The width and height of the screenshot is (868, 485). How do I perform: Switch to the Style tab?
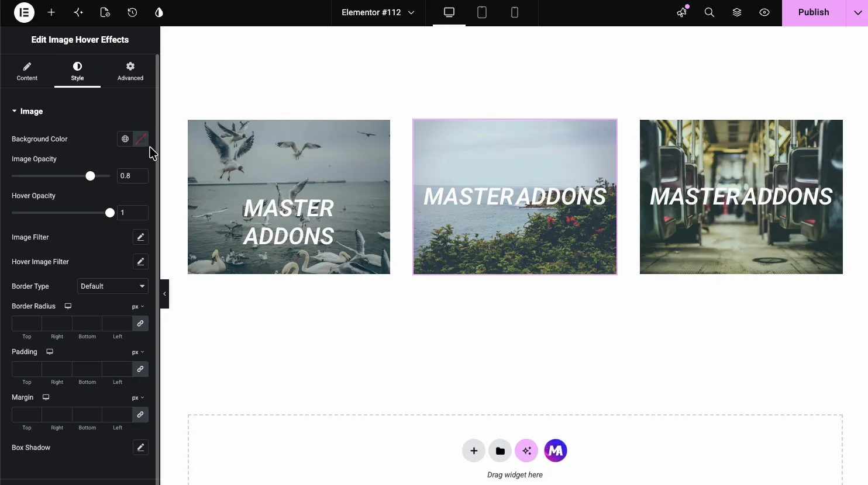click(77, 71)
